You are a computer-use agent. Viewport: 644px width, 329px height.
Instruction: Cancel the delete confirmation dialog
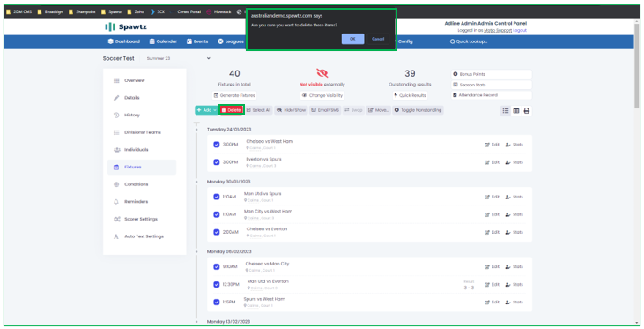tap(378, 39)
